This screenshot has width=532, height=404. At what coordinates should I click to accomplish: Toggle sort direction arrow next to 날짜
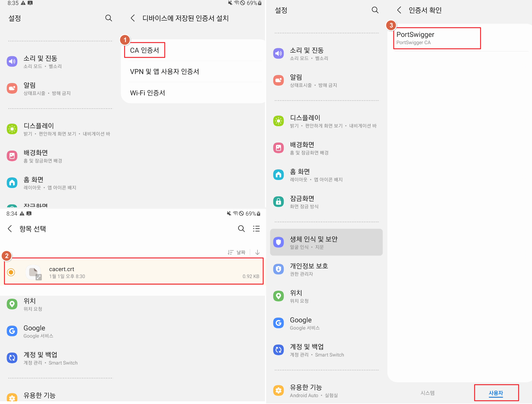[258, 252]
